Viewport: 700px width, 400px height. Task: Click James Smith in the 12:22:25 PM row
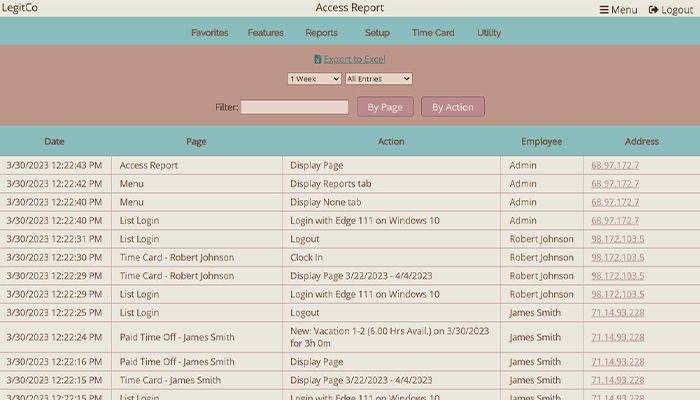click(535, 312)
